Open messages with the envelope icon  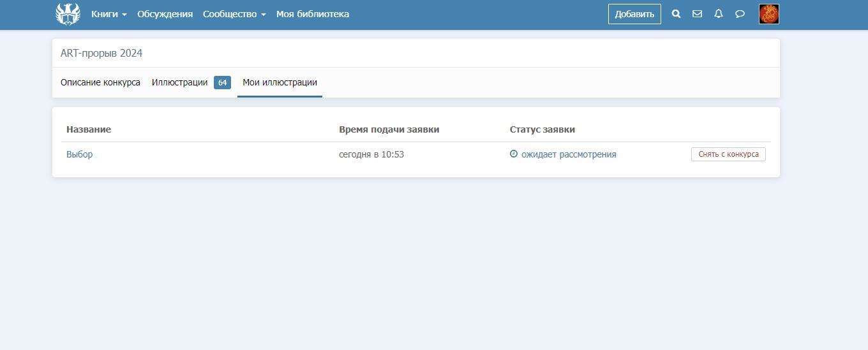pyautogui.click(x=697, y=14)
